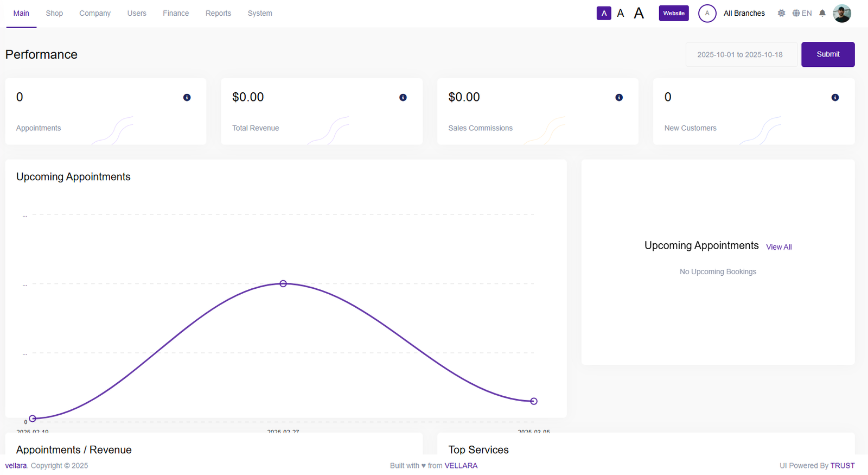Viewport: 868px width, 475px height.
Task: Open the Reports menu
Action: pos(218,14)
